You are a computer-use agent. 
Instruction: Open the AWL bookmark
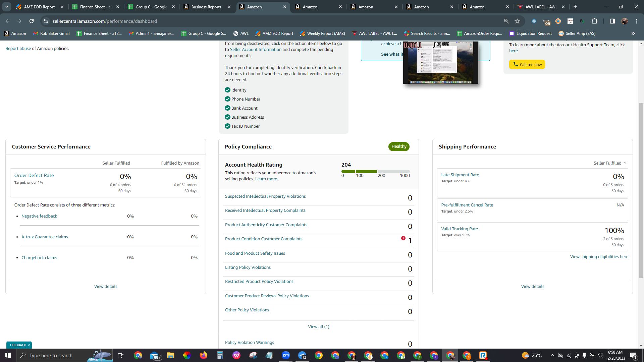click(241, 34)
